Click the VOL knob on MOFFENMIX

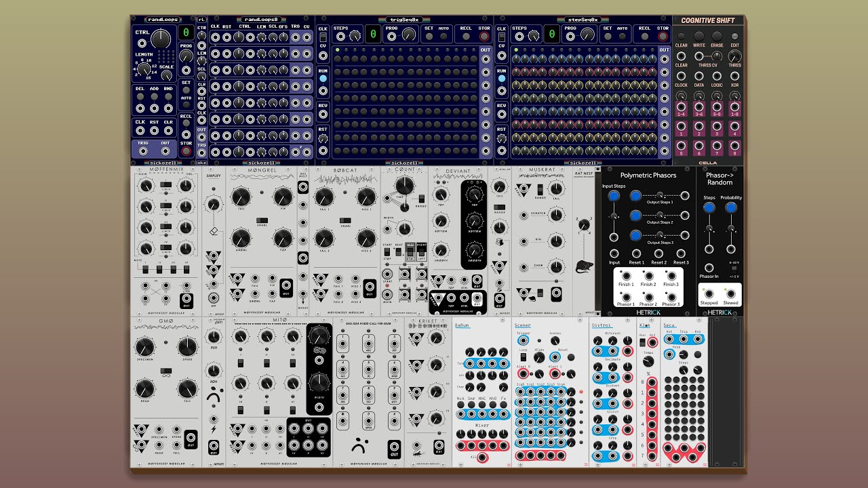coord(186,187)
